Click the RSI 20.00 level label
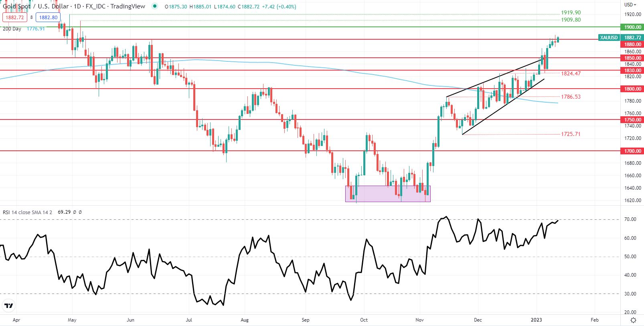Image resolution: width=644 pixels, height=326 pixels. coord(630,312)
